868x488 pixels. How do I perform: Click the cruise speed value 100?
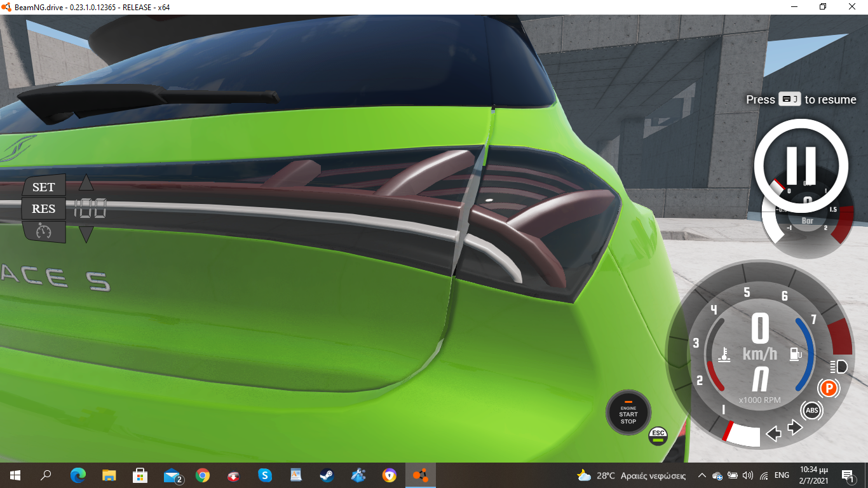click(x=90, y=208)
